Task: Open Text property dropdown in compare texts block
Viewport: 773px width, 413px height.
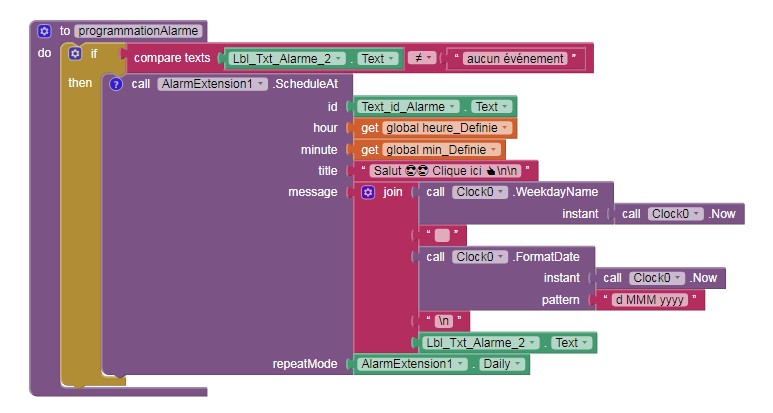Action: tap(378, 59)
